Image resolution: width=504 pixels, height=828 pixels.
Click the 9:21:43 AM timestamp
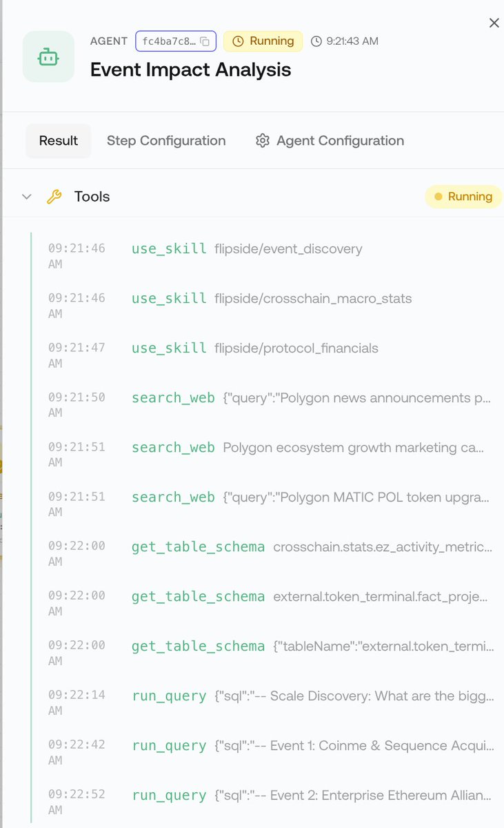tap(352, 41)
